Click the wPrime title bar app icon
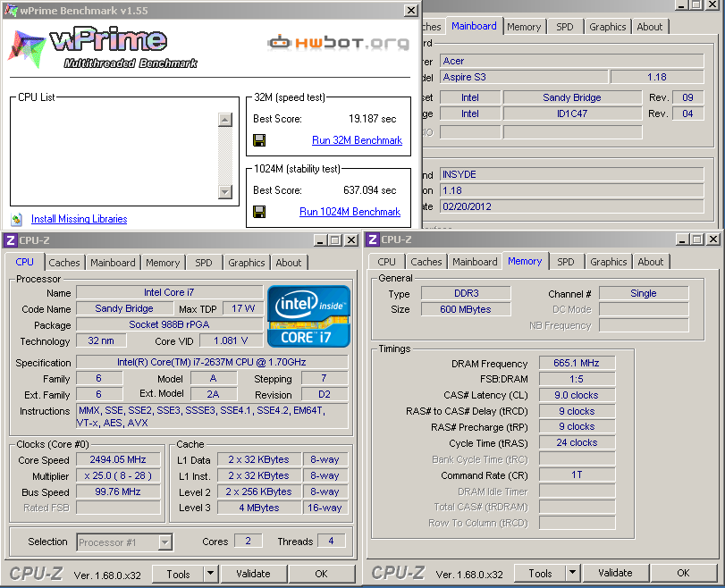This screenshot has height=588, width=725. coord(11,10)
